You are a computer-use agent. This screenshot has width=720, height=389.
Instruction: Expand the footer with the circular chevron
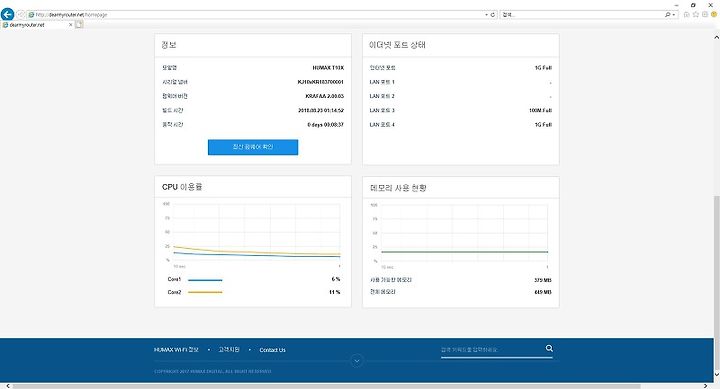357,361
